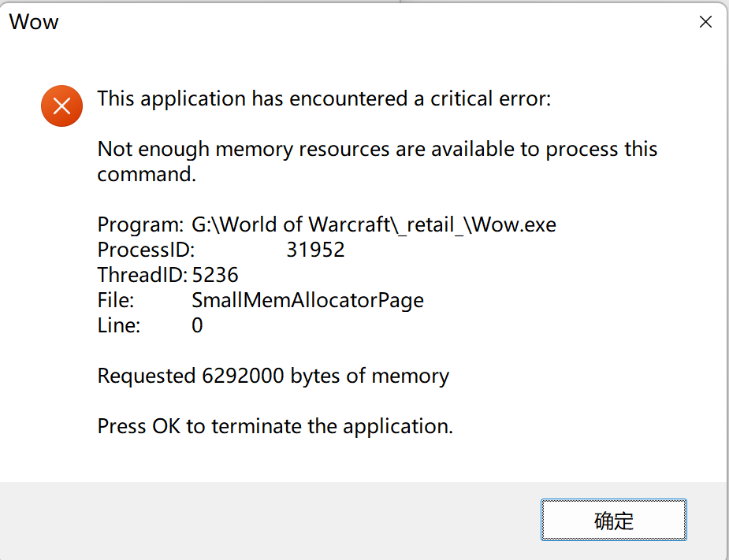Select the process ID value 31952
This screenshot has height=560, width=729.
click(x=315, y=250)
